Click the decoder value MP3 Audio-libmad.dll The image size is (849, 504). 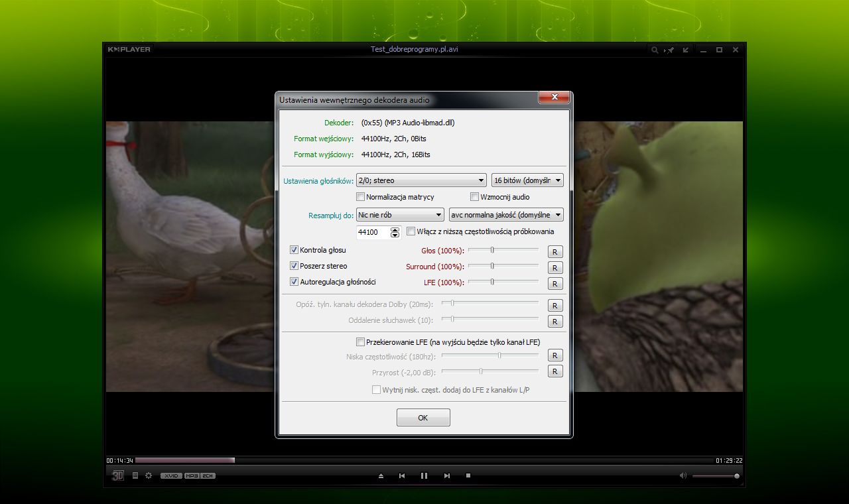coord(408,123)
